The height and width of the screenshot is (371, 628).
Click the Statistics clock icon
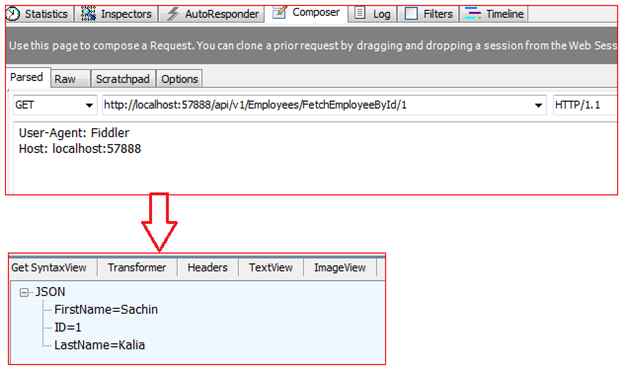[x=14, y=14]
